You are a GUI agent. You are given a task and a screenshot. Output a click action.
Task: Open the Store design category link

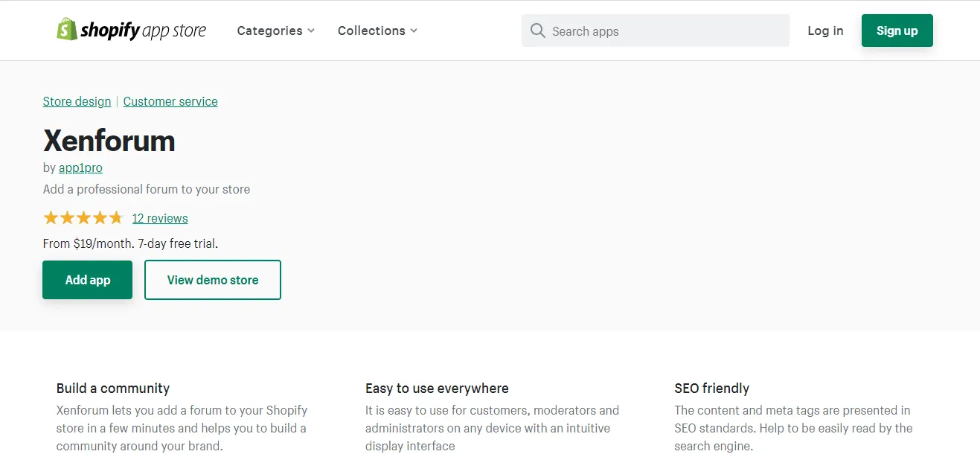(77, 101)
